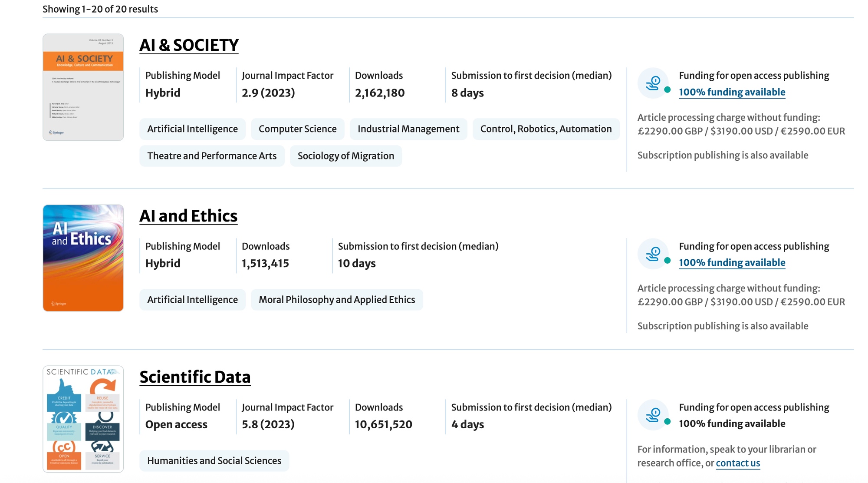The width and height of the screenshot is (868, 483).
Task: Click the AI and Ethics cover thumbnail
Action: (x=83, y=258)
